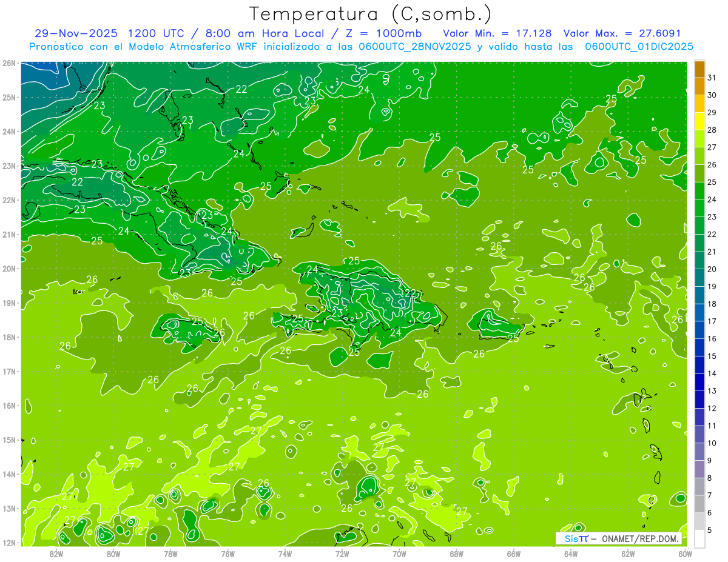The image size is (728, 562).
Task: Click the 26N latitude label
Action: click(9, 63)
